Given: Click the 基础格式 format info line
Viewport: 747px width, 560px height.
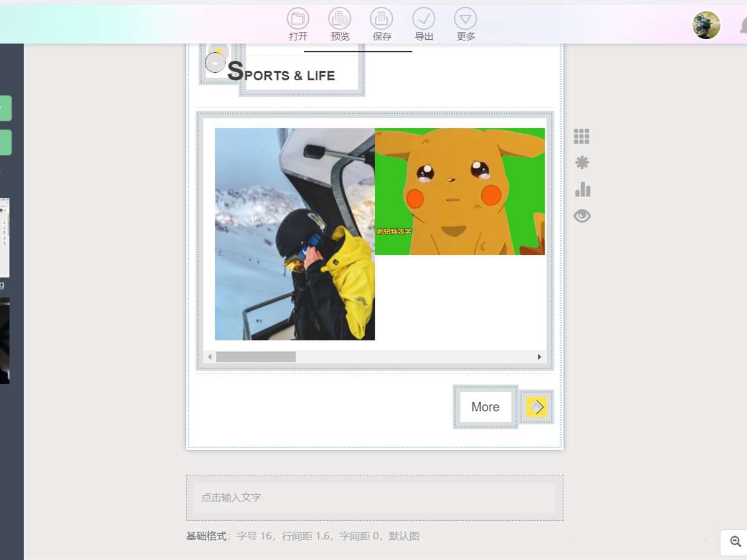Looking at the screenshot, I should [303, 536].
